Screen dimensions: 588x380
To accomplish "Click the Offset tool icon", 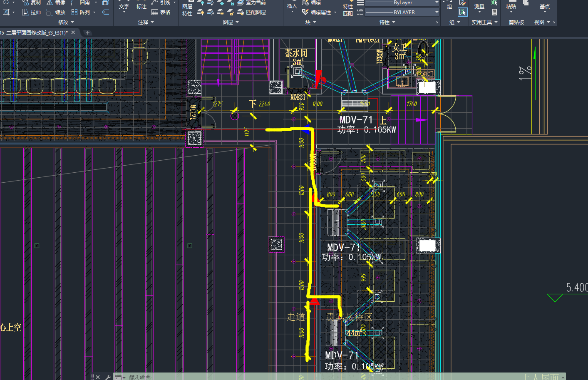I will pos(106,12).
